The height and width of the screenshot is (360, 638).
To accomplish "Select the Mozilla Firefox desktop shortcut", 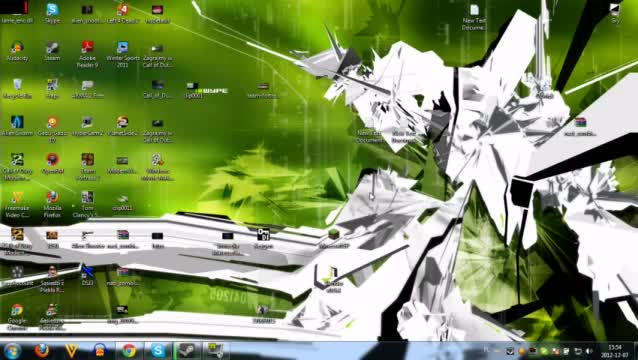I will (x=52, y=205).
